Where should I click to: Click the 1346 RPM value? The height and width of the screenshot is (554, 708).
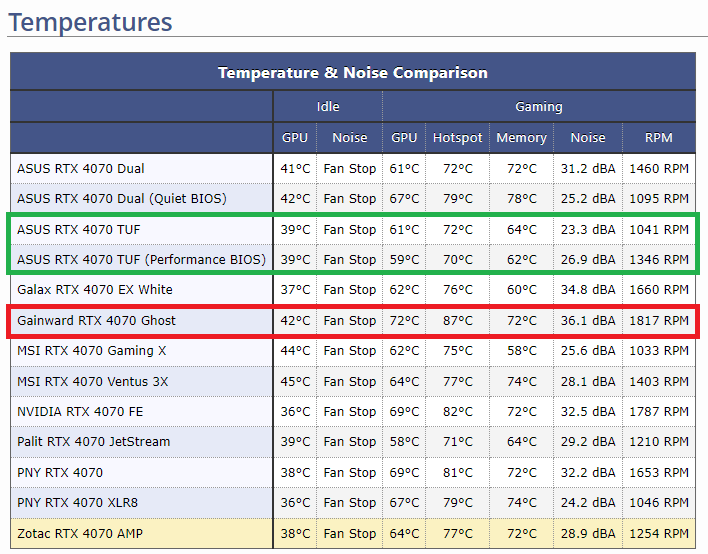(659, 260)
